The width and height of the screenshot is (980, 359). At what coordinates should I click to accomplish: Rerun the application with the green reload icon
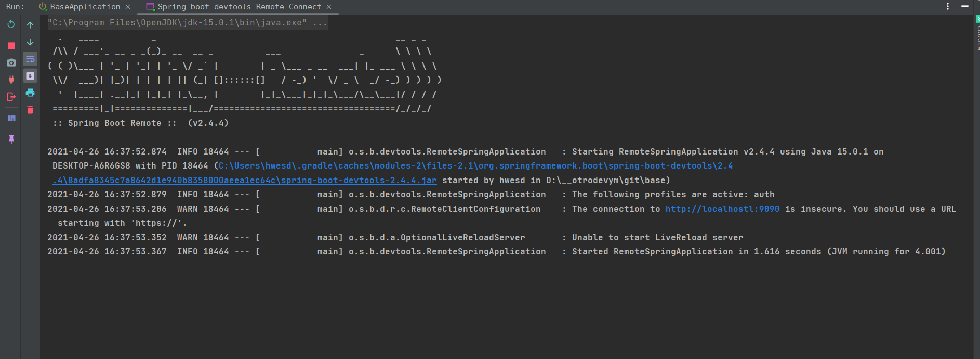click(11, 24)
